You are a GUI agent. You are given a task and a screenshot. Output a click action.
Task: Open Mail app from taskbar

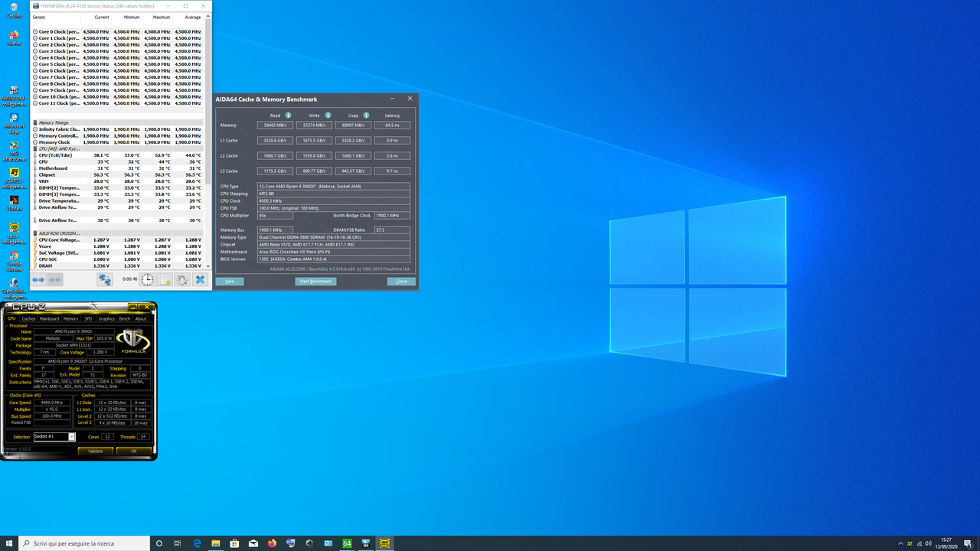[253, 543]
